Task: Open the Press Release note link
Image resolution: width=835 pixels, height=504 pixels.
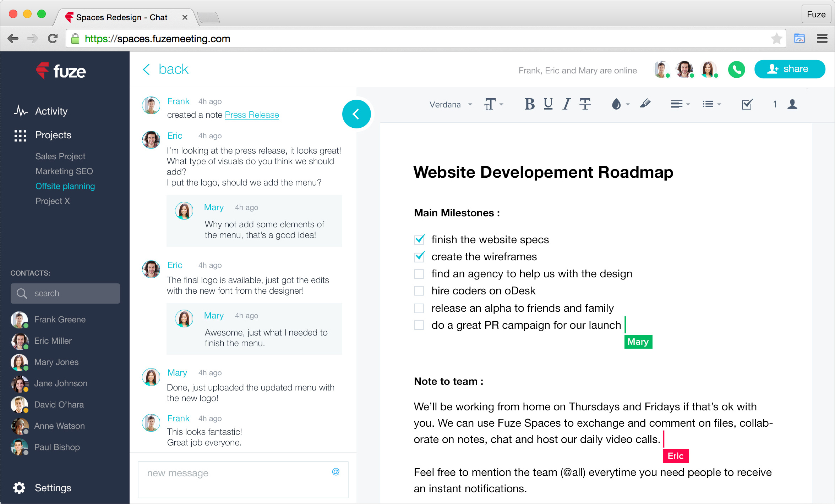Action: [x=252, y=115]
